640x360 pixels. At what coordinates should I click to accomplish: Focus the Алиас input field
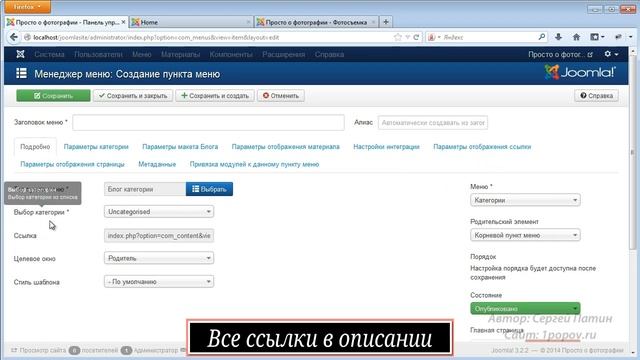tap(433, 122)
